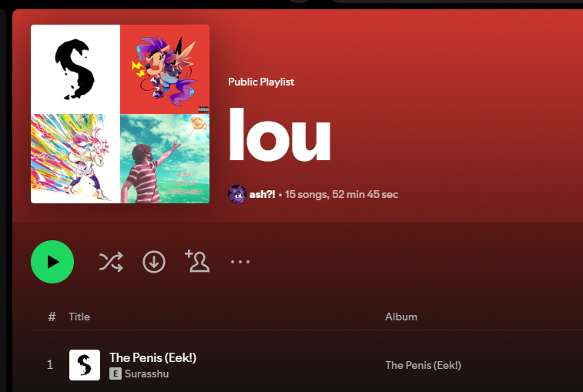Click the lou playlist title to edit details
The width and height of the screenshot is (583, 392).
pos(280,134)
